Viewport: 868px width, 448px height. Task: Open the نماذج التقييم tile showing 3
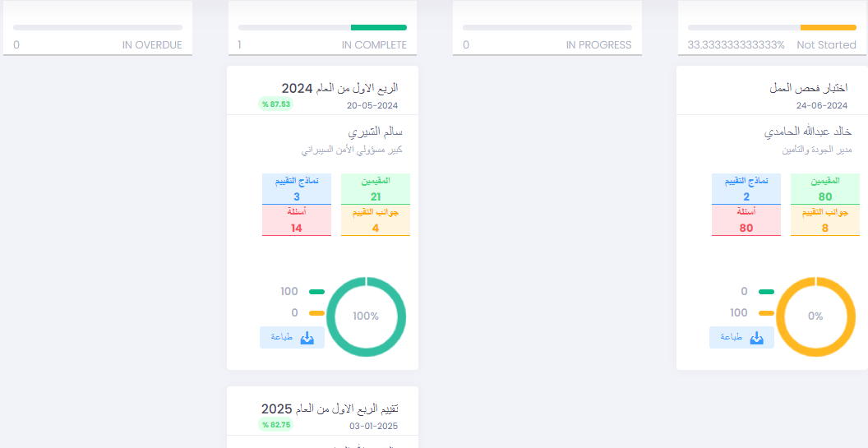[x=297, y=189]
